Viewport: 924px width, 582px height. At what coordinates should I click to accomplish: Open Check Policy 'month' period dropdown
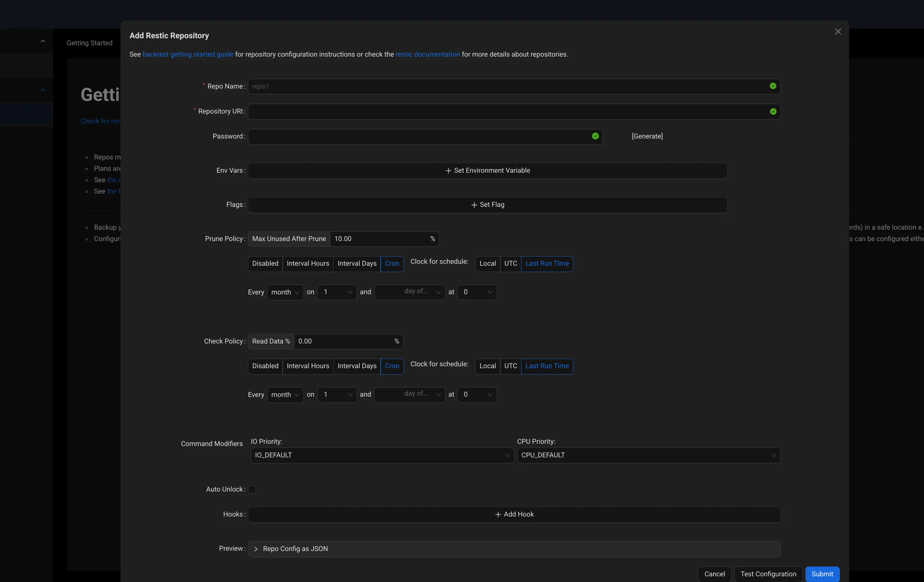click(285, 395)
